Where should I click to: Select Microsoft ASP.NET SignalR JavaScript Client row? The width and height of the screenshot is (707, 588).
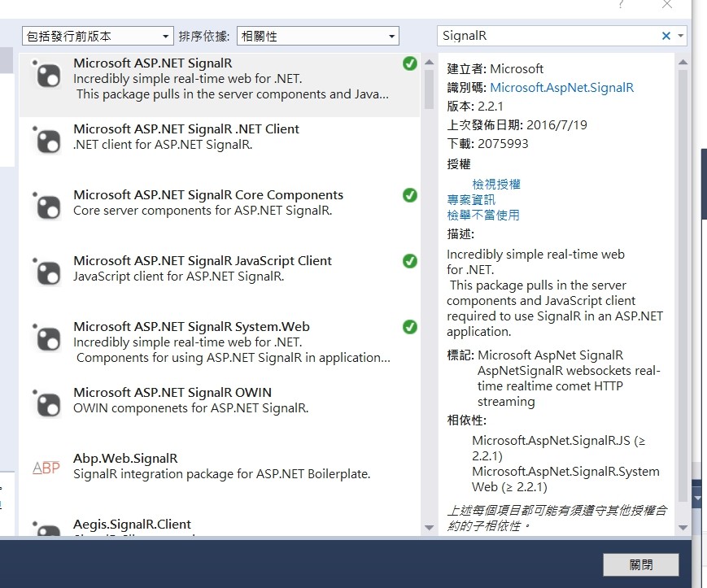[x=220, y=281]
